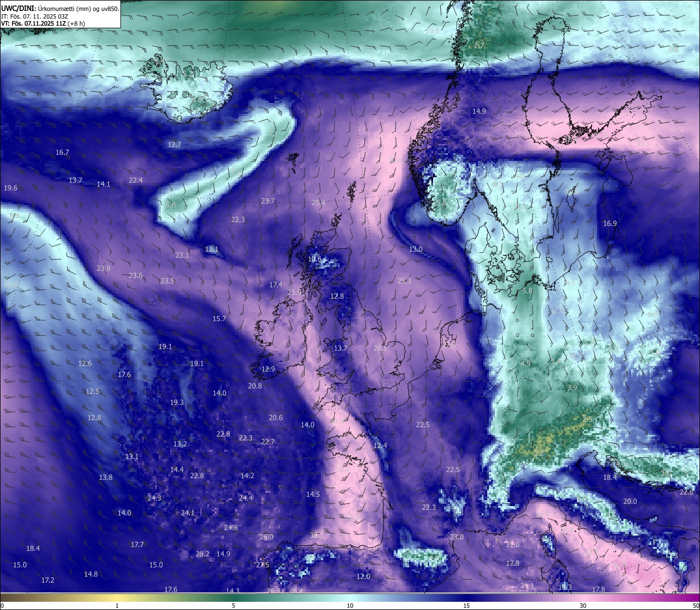Click the pale cyan colorbar section at 10
Viewport: 700px width, 610px height.
(350, 597)
